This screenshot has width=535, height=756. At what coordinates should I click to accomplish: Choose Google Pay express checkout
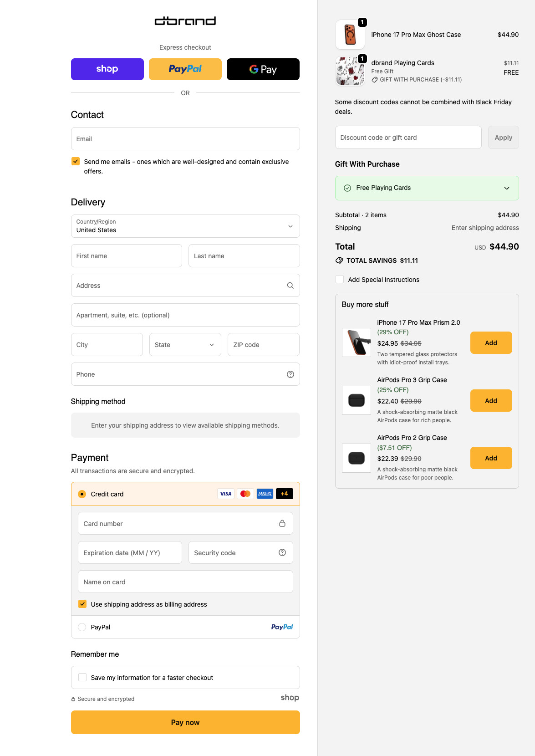coord(263,69)
